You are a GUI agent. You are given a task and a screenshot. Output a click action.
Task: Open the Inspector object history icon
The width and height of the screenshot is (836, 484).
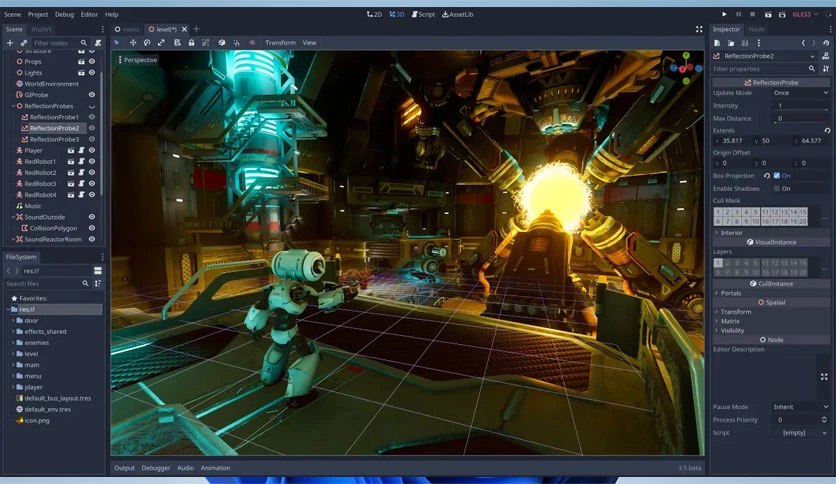[826, 43]
